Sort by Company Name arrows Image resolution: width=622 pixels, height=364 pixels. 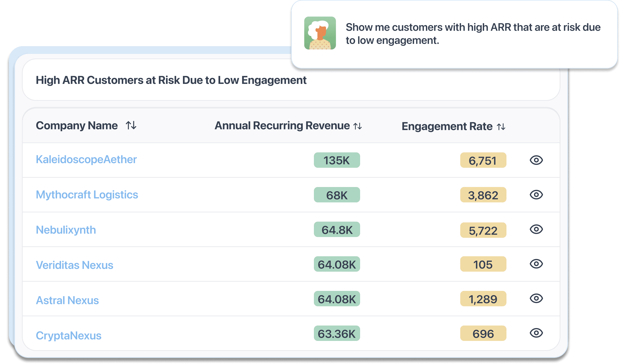tap(131, 125)
